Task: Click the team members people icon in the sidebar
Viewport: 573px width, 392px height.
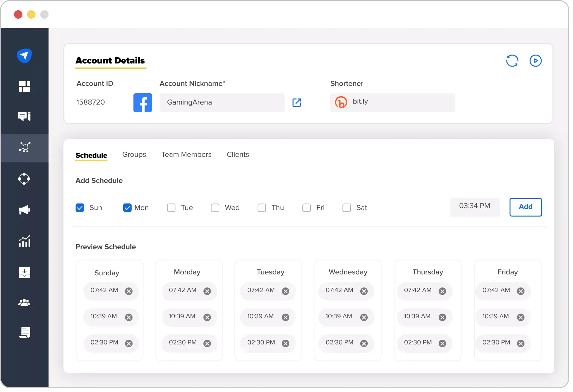Action: [x=24, y=302]
